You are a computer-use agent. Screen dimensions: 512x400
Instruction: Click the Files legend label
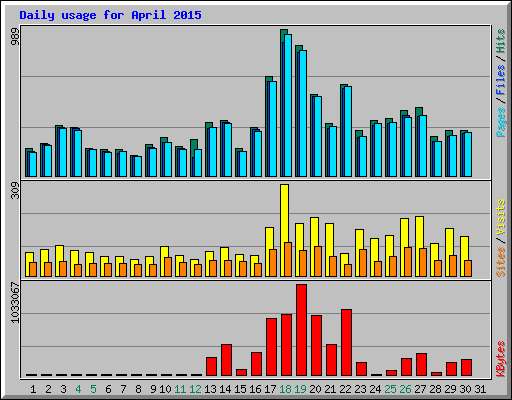pyautogui.click(x=501, y=80)
